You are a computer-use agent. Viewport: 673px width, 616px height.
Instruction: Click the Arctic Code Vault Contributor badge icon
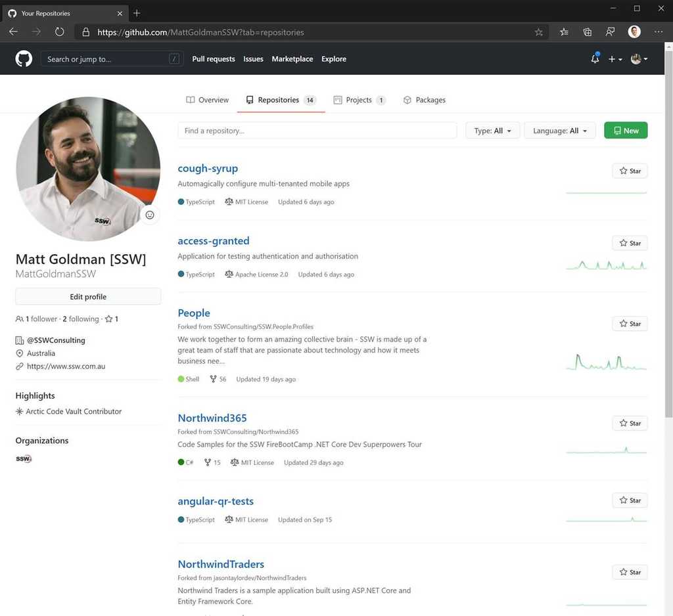[19, 411]
